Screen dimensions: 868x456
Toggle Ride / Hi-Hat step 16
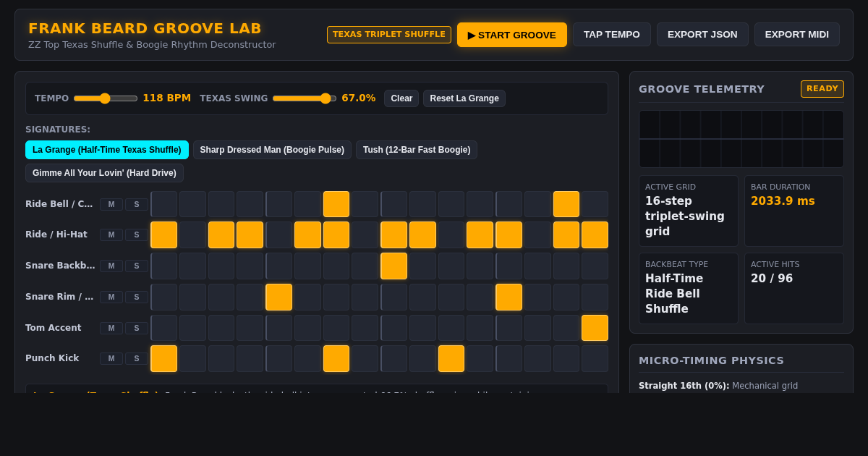(595, 235)
